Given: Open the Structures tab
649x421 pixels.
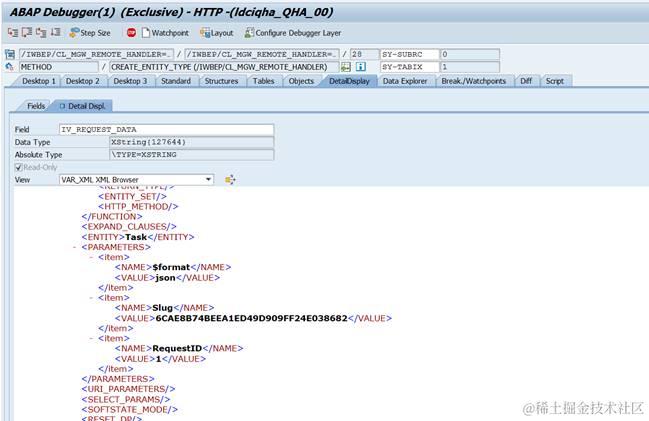Looking at the screenshot, I should pyautogui.click(x=221, y=81).
